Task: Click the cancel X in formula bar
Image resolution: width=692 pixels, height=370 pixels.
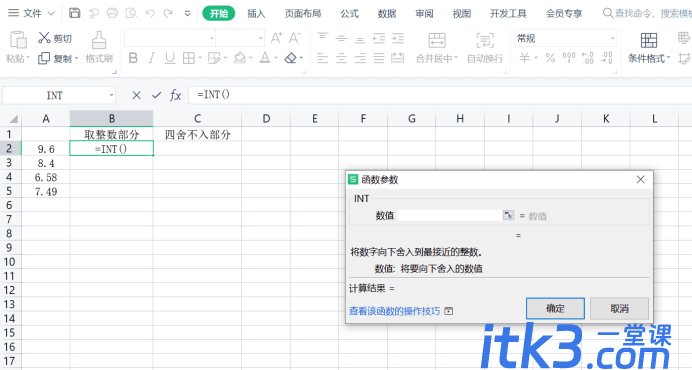Action: [136, 95]
